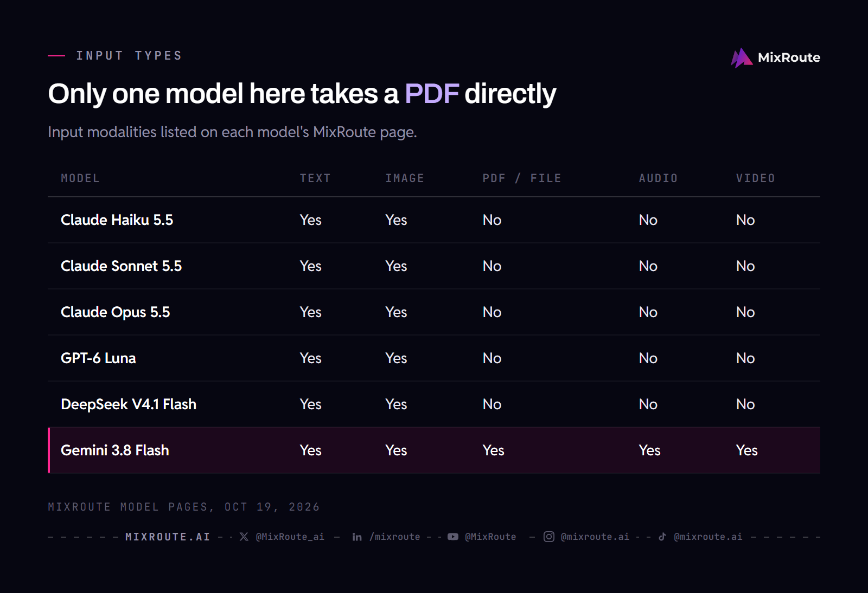Click DeepSeek V4.1 Flash's Audio "No"
The height and width of the screenshot is (593, 868).
(648, 404)
